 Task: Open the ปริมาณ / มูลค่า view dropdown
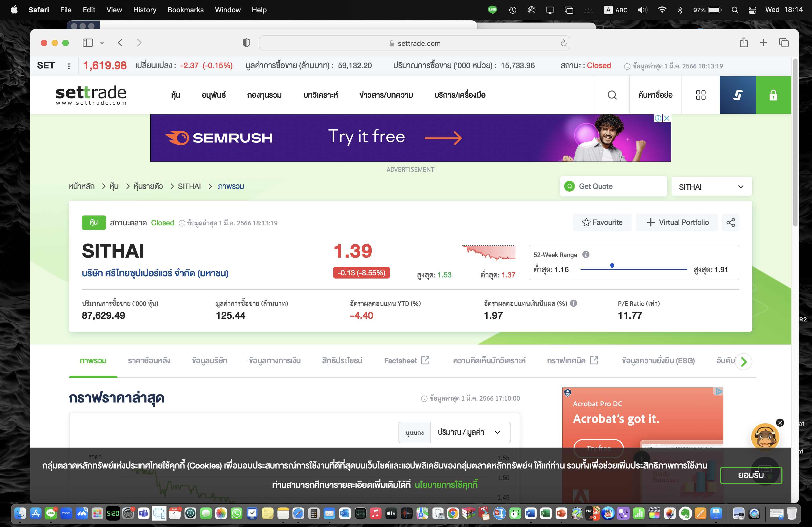470,432
